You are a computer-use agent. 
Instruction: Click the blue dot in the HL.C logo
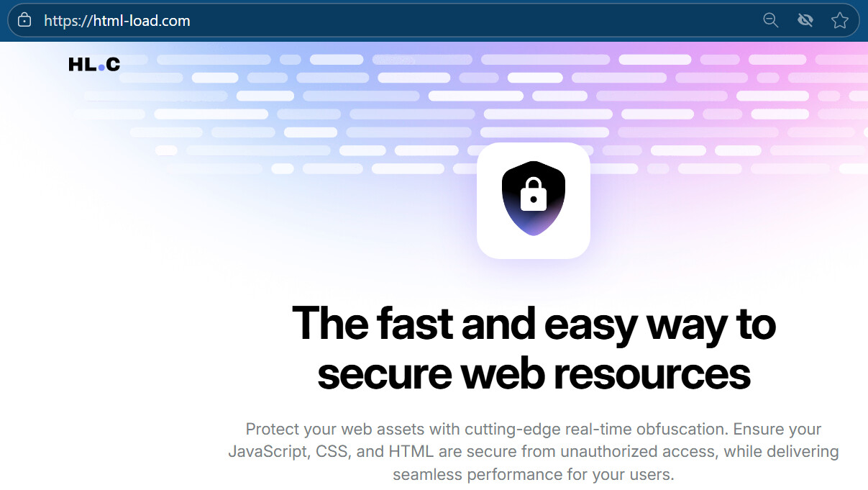[101, 68]
